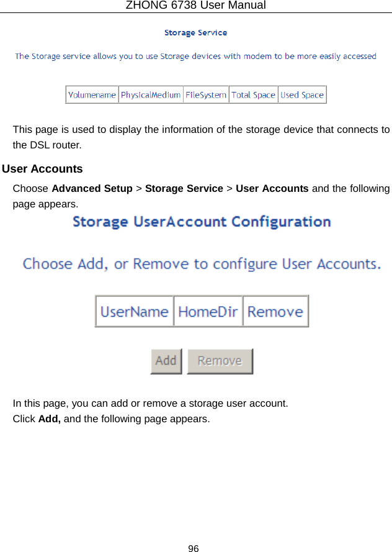Click the page number 96 at the bottom
Image resolution: width=392 pixels, height=552 pixels.
(194, 548)
